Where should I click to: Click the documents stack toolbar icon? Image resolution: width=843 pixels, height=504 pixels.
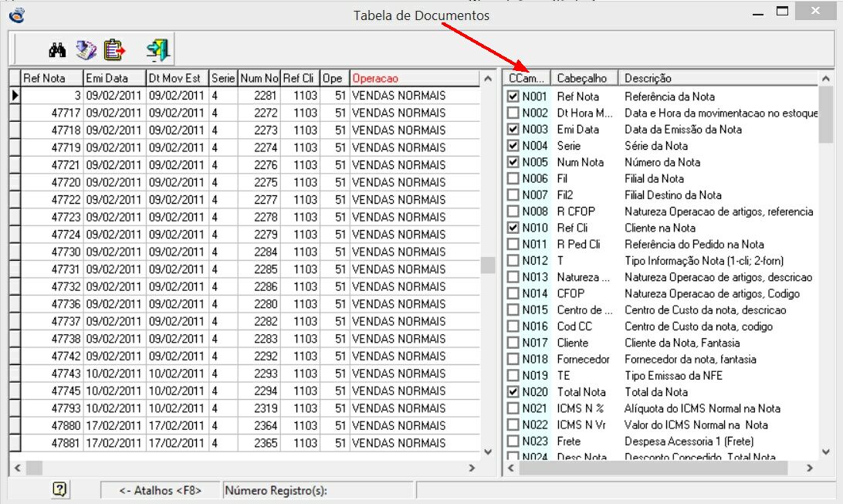(86, 50)
